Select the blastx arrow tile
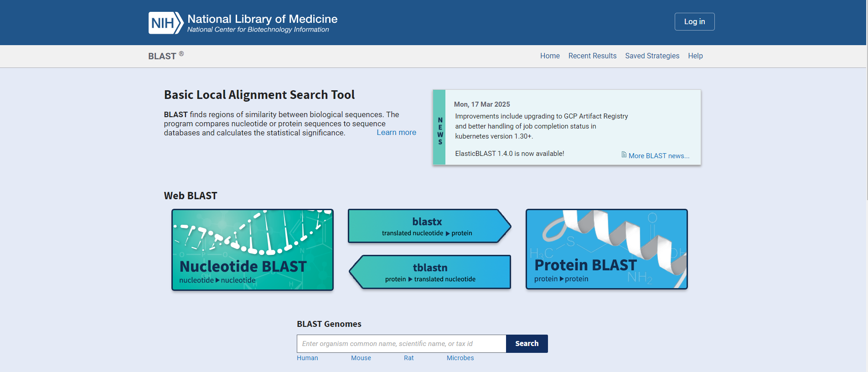This screenshot has height=372, width=868. pos(427,226)
